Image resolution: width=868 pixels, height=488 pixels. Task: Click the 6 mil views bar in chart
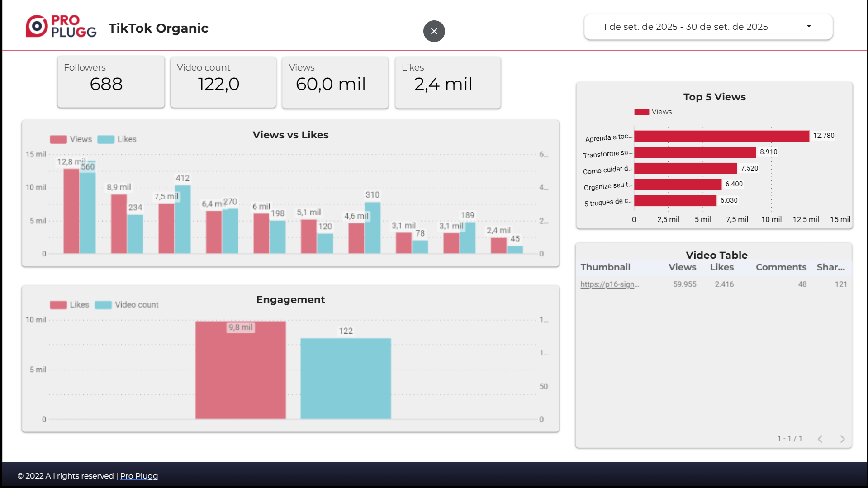pyautogui.click(x=261, y=233)
